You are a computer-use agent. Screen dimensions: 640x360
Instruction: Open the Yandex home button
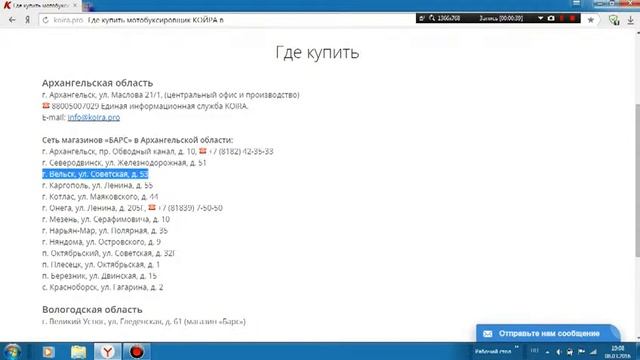(x=27, y=20)
